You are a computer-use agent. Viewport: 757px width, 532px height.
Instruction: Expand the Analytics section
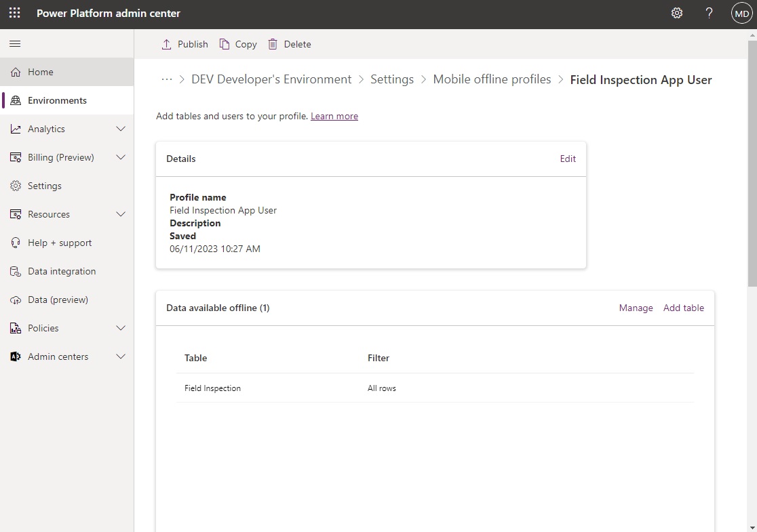tap(46, 129)
